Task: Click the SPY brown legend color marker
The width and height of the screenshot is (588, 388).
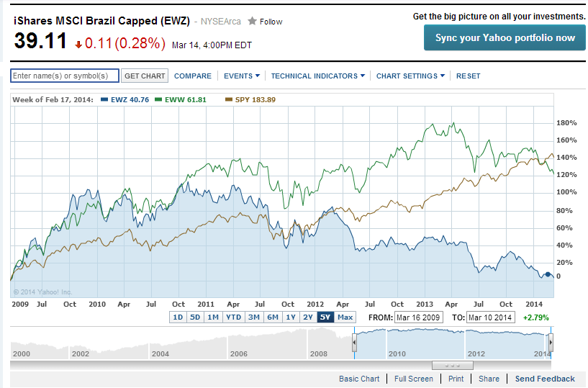Action: 228,99
